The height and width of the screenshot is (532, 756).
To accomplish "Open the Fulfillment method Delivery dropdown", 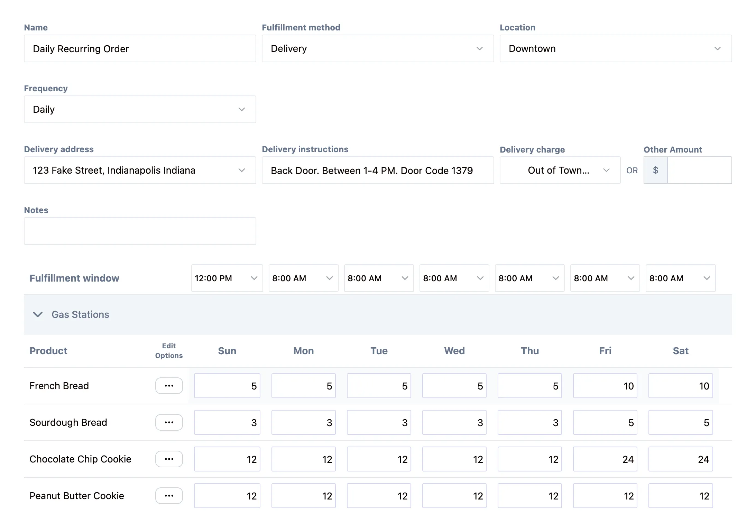I will point(377,48).
